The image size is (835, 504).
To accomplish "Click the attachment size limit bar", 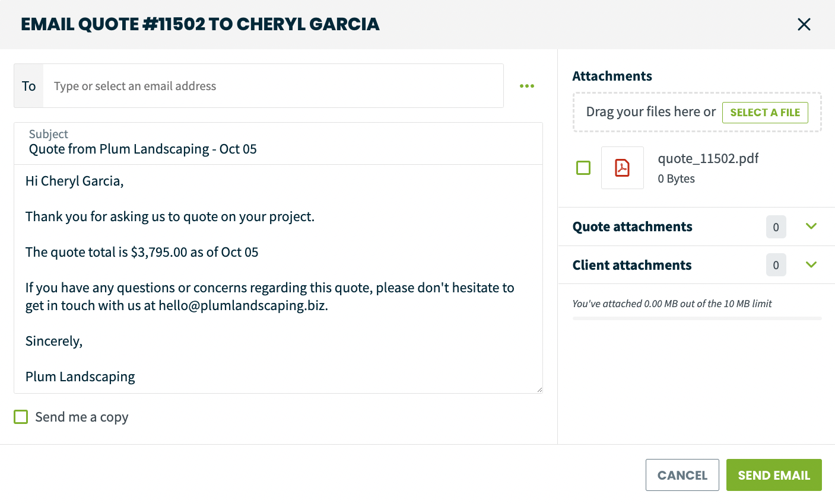I will tap(697, 318).
